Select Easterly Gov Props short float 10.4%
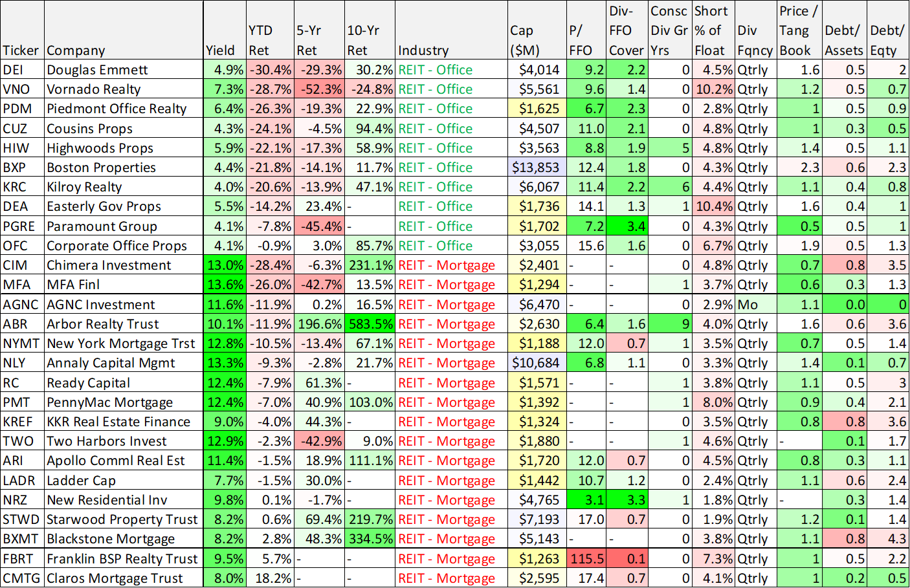 click(713, 206)
